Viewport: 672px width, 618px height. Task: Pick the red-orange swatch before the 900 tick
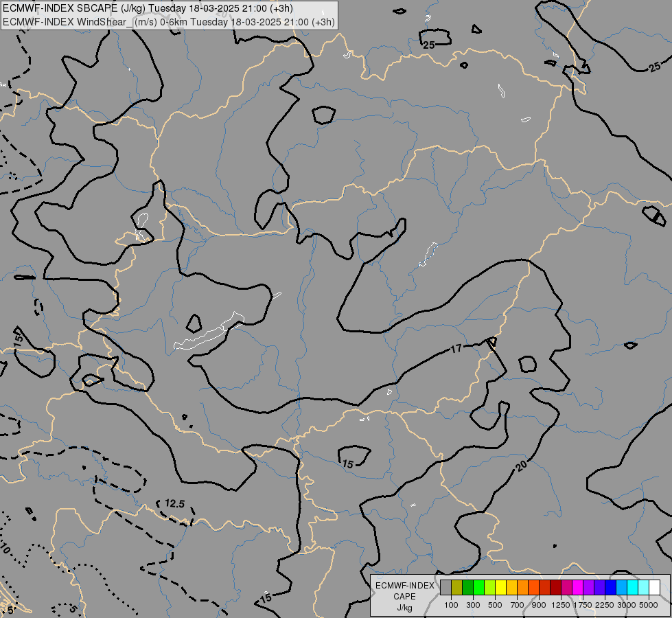coord(533,588)
